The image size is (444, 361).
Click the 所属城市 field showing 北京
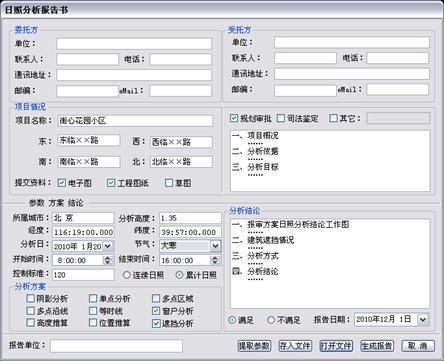[83, 218]
